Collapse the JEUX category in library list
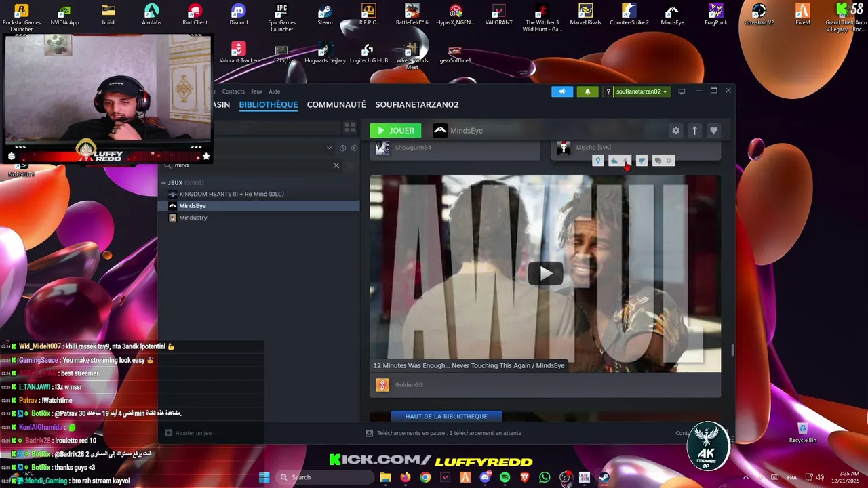 [164, 183]
